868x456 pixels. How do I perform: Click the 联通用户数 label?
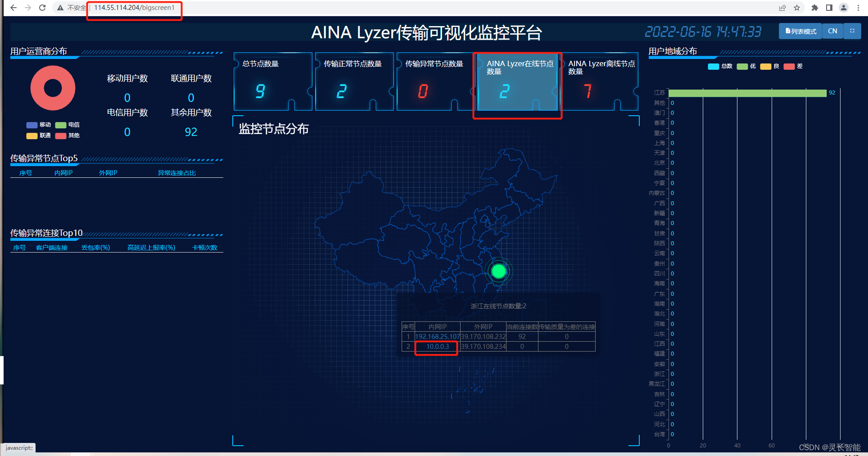[191, 78]
